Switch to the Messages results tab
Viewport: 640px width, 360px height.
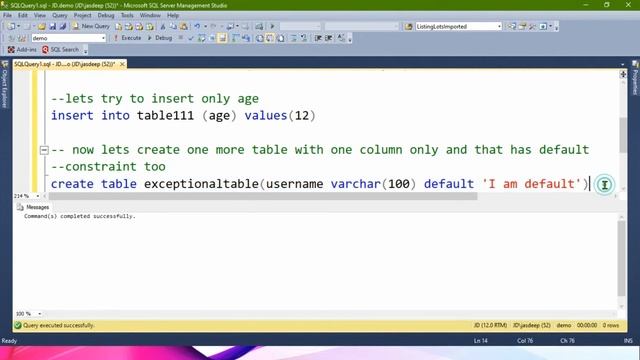click(x=33, y=207)
